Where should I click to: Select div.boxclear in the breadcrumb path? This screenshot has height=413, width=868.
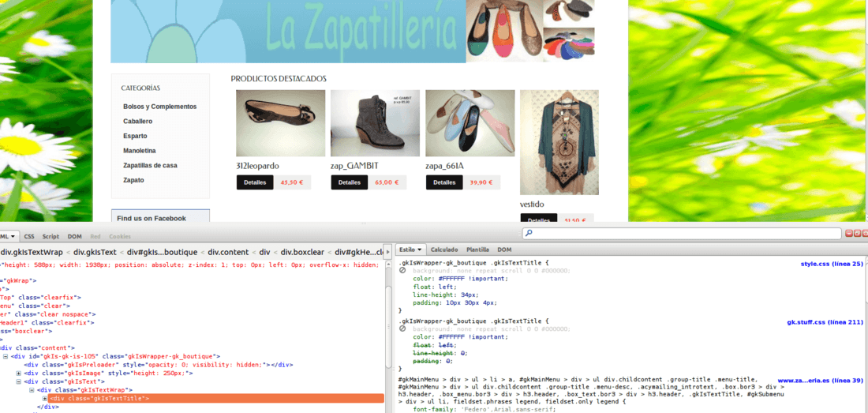coord(302,253)
